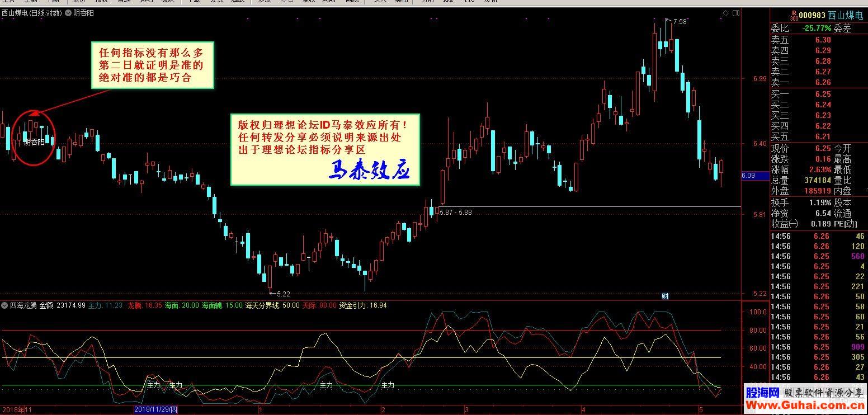Select the 买二 6.24 bid row
The image size is (868, 415).
click(x=819, y=105)
